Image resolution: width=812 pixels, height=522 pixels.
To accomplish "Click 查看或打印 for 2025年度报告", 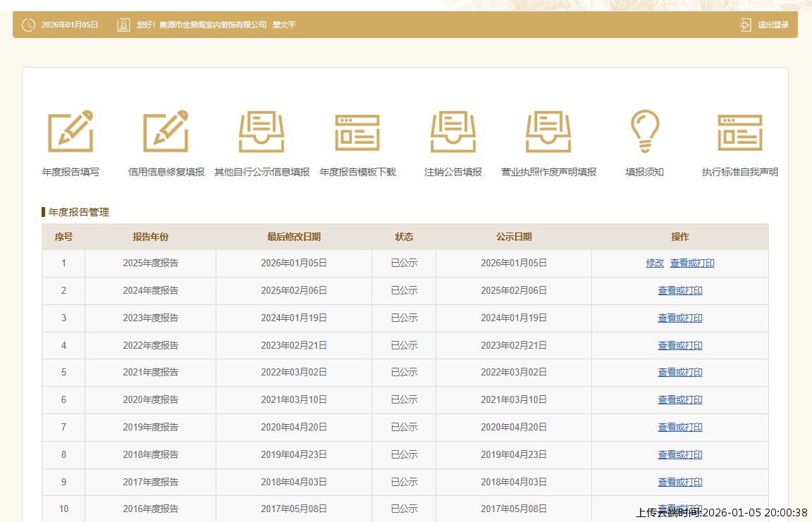I will tap(692, 263).
